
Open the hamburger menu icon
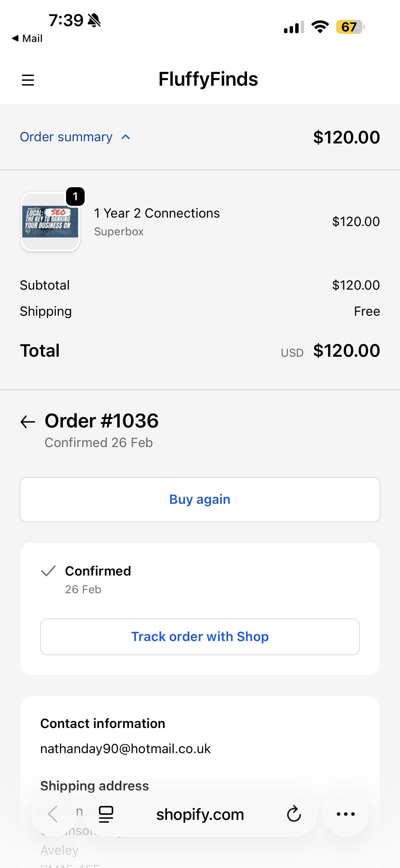click(x=28, y=80)
